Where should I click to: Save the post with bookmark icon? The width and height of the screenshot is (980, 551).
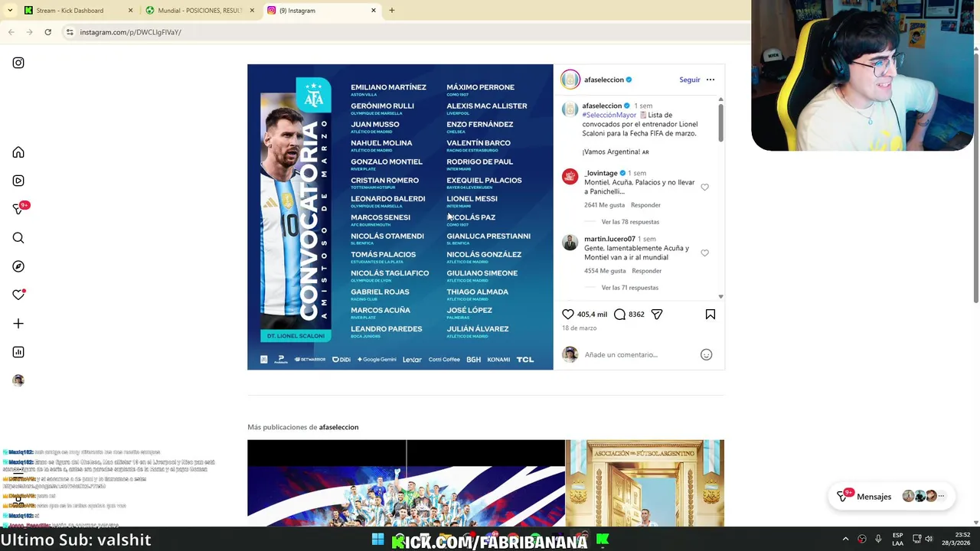coord(710,315)
